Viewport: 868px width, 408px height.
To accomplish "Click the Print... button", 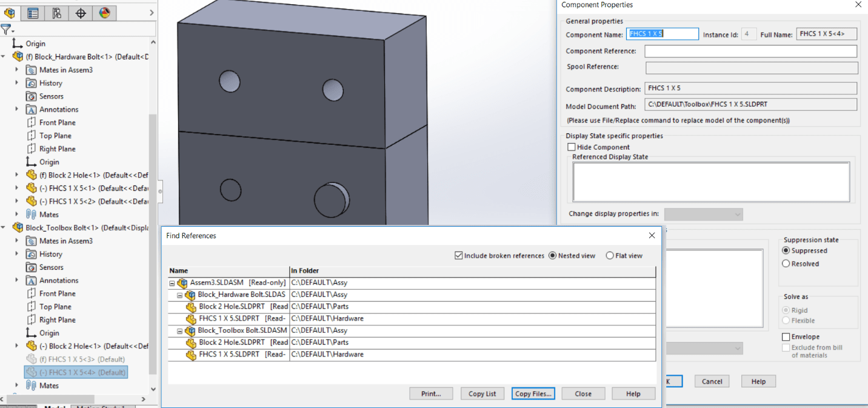I will (431, 393).
